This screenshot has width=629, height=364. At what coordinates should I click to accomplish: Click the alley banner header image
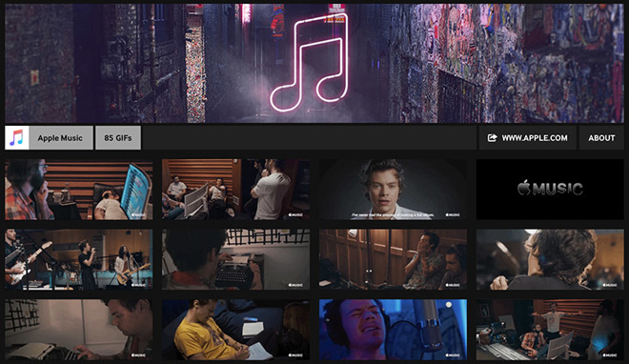pyautogui.click(x=314, y=63)
